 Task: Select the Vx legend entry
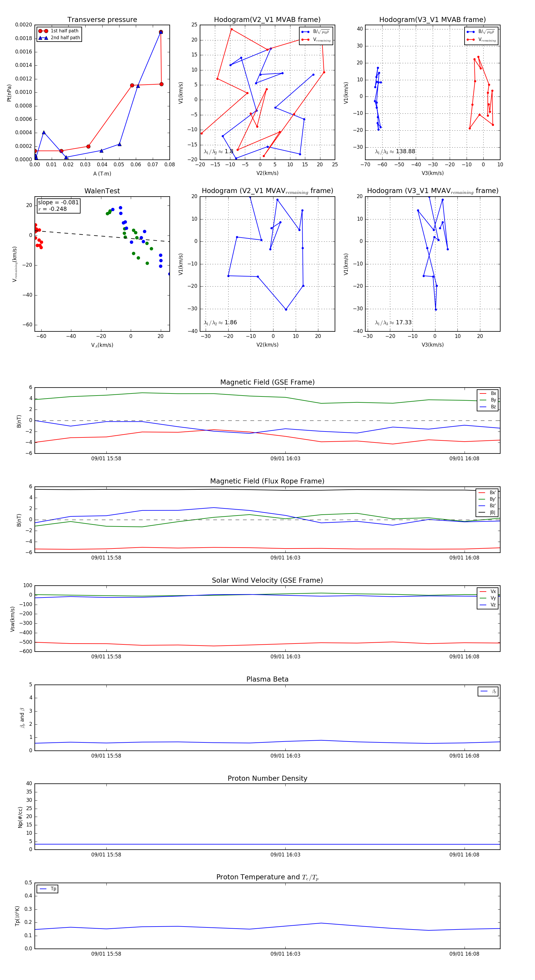pos(488,592)
